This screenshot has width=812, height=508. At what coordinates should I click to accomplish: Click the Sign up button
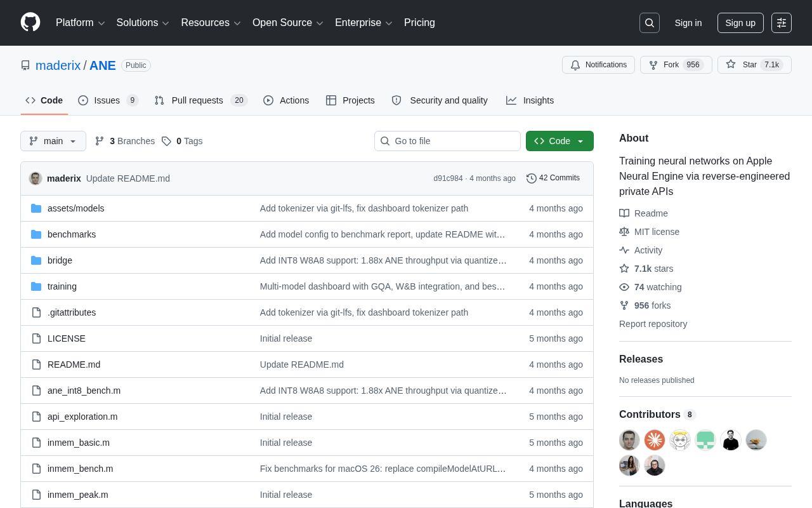[740, 23]
